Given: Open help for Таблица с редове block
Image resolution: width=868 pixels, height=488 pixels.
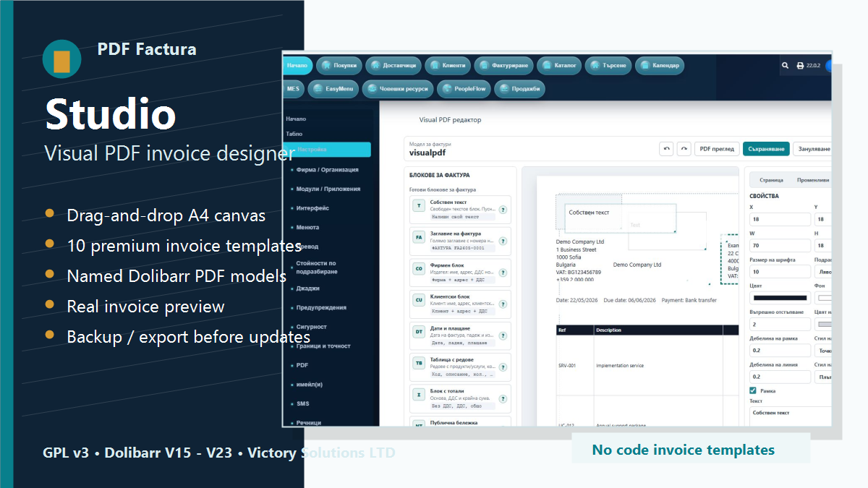Looking at the screenshot, I should [x=503, y=367].
